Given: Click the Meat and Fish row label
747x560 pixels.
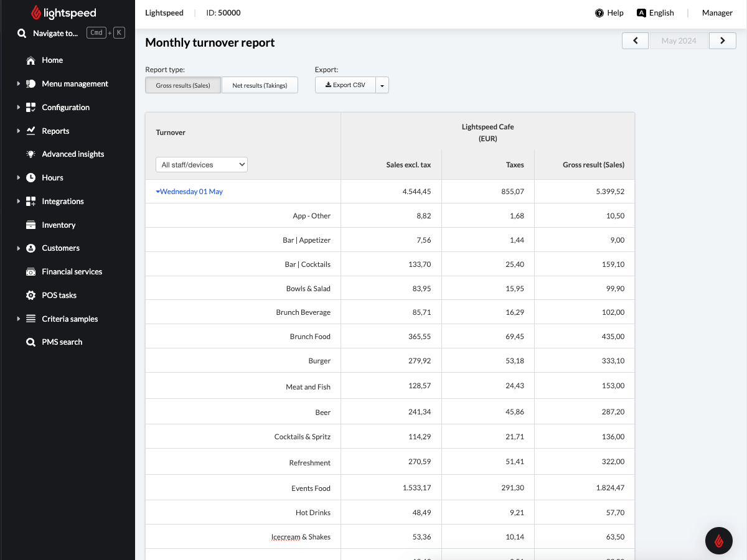Looking at the screenshot, I should (x=308, y=387).
